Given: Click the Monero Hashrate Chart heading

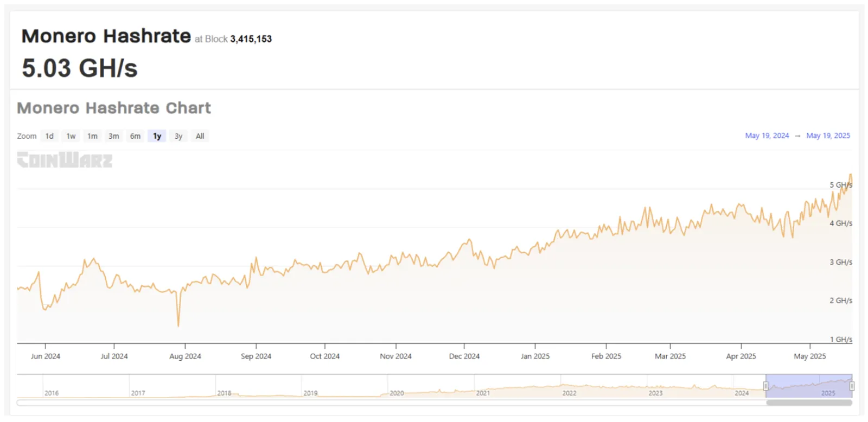Looking at the screenshot, I should (x=114, y=108).
